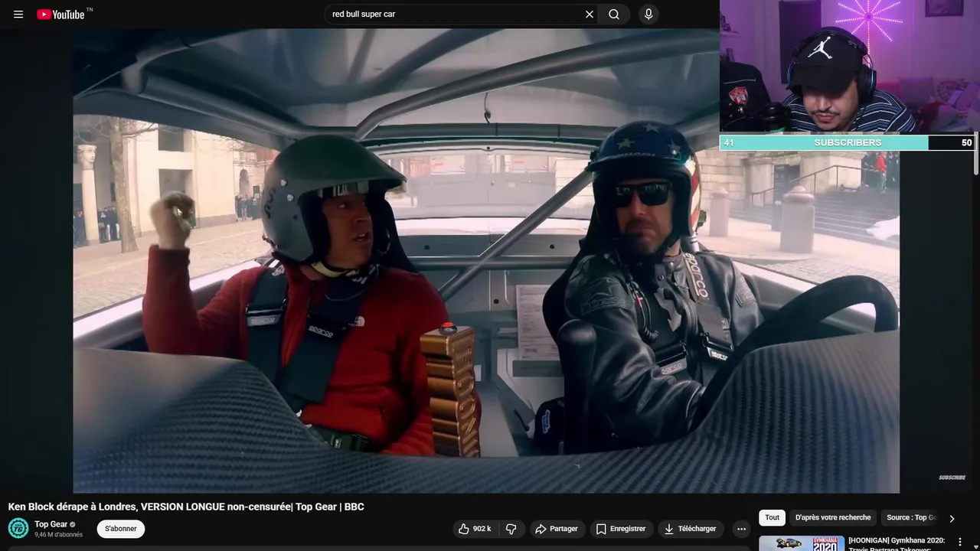The height and width of the screenshot is (551, 980).
Task: Open options for Gymkhana 2020 suggestion
Action: pyautogui.click(x=960, y=542)
